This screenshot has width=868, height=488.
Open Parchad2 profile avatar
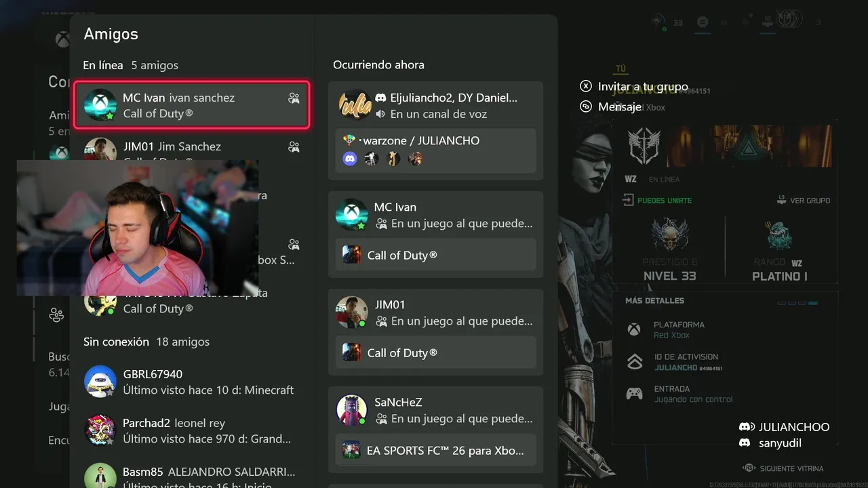pos(100,430)
